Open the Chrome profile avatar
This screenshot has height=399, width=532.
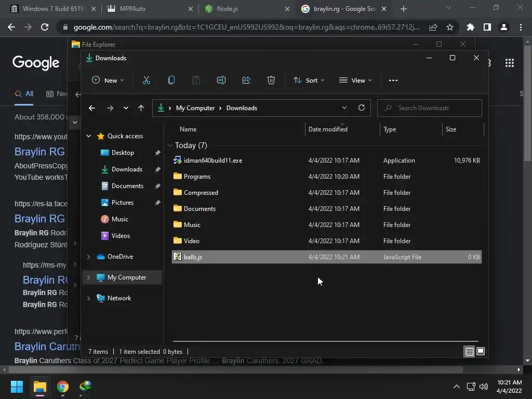coord(504,27)
